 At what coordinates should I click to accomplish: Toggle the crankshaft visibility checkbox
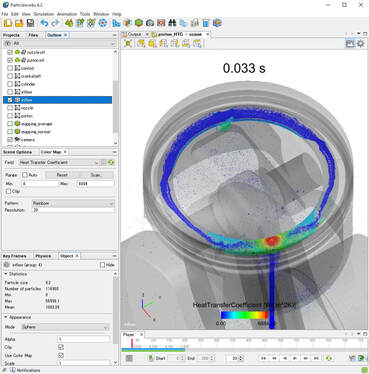(10, 76)
